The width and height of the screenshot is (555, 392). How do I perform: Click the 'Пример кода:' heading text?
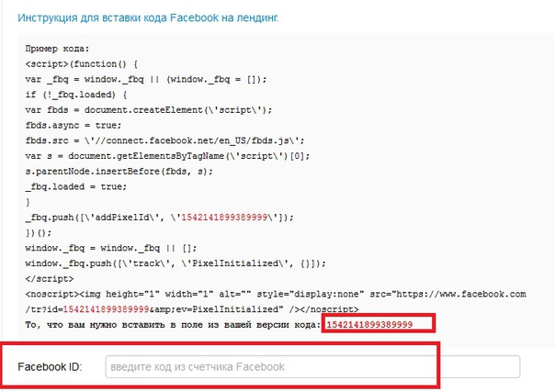coord(57,49)
